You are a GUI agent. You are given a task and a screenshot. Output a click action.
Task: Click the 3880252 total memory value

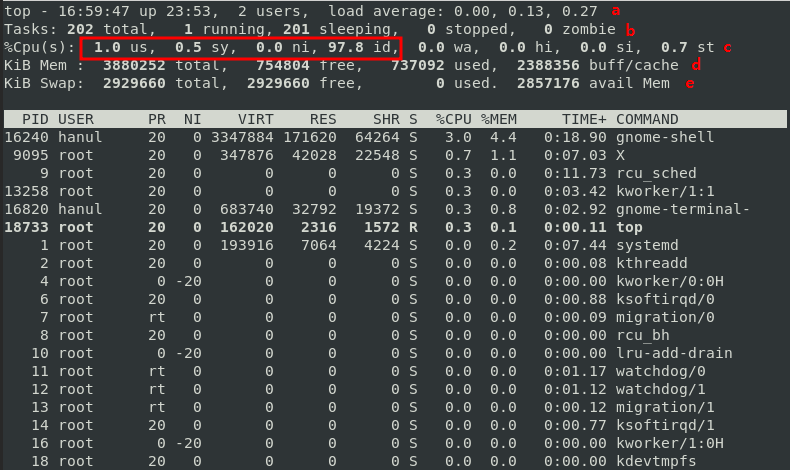tap(161, 65)
